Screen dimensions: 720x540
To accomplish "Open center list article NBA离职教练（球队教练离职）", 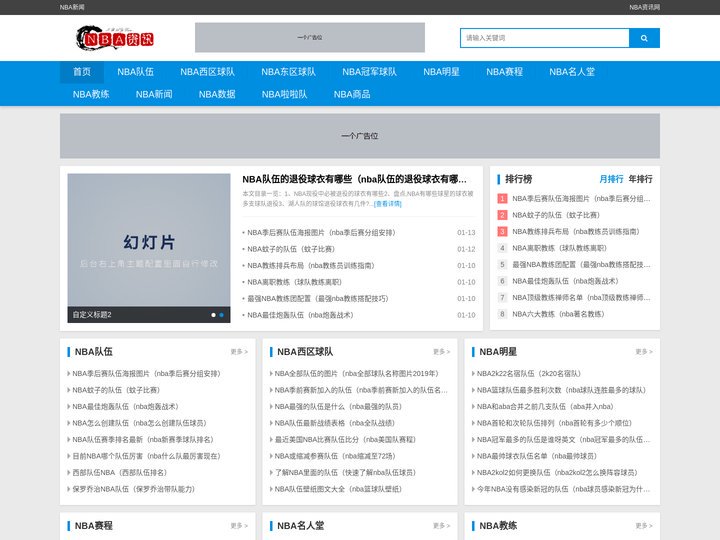I will [x=294, y=282].
